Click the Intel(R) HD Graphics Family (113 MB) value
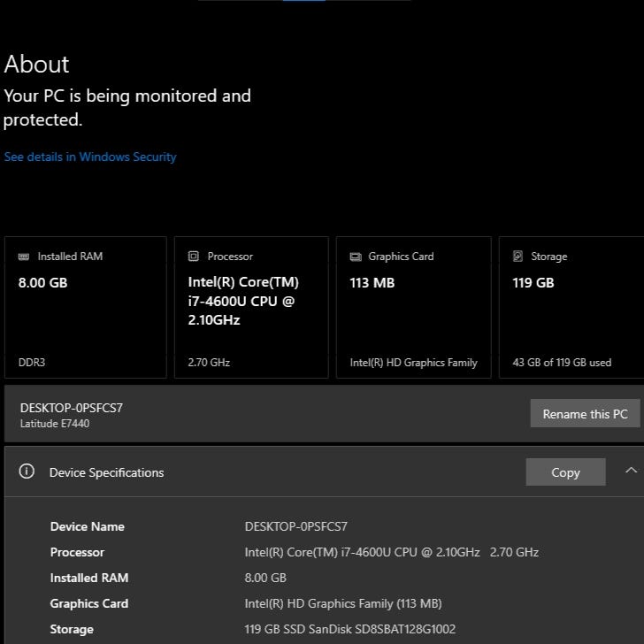644x644 pixels. click(342, 603)
